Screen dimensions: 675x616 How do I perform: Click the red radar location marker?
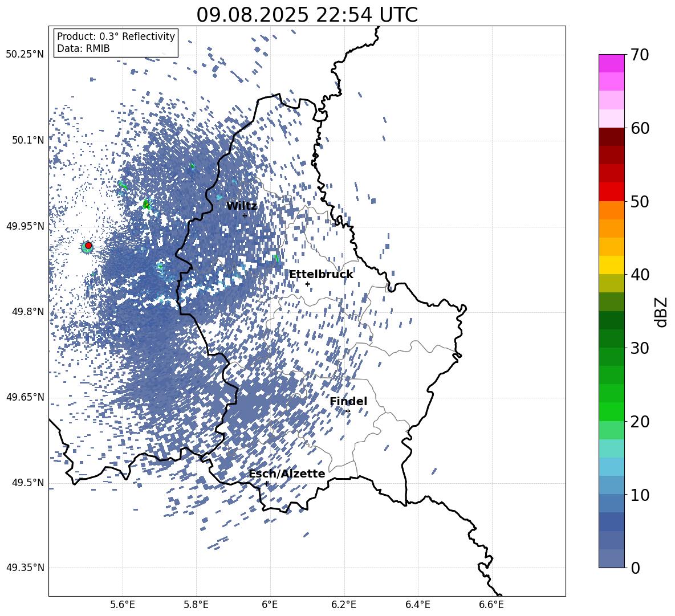[x=88, y=246]
